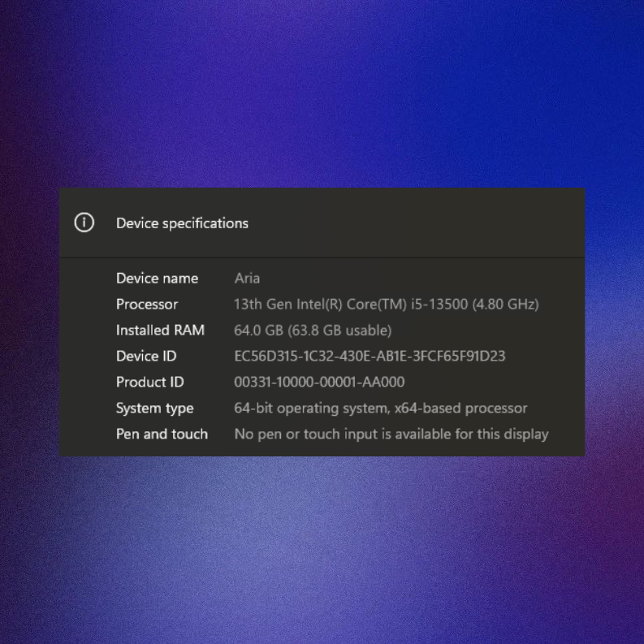Select the 64-bit operating system value

click(381, 408)
